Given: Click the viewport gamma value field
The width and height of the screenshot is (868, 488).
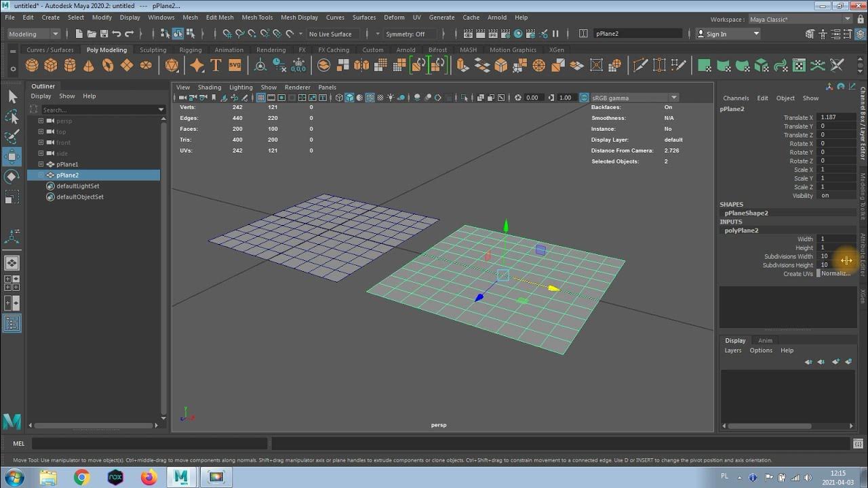Looking at the screenshot, I should pos(566,98).
